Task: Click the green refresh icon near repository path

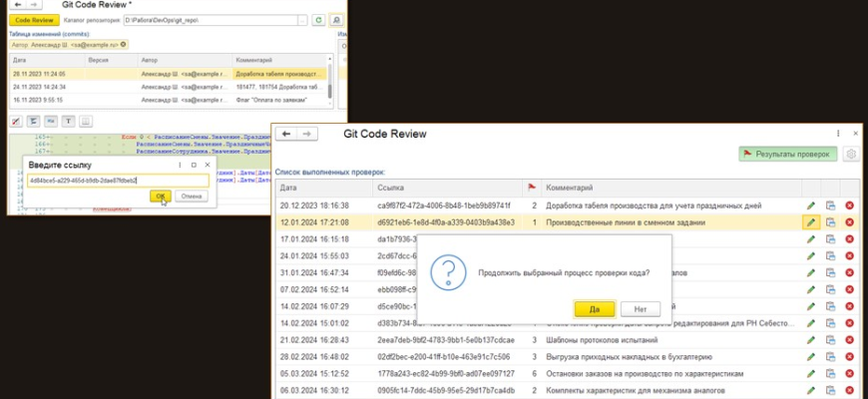Action: tap(318, 19)
